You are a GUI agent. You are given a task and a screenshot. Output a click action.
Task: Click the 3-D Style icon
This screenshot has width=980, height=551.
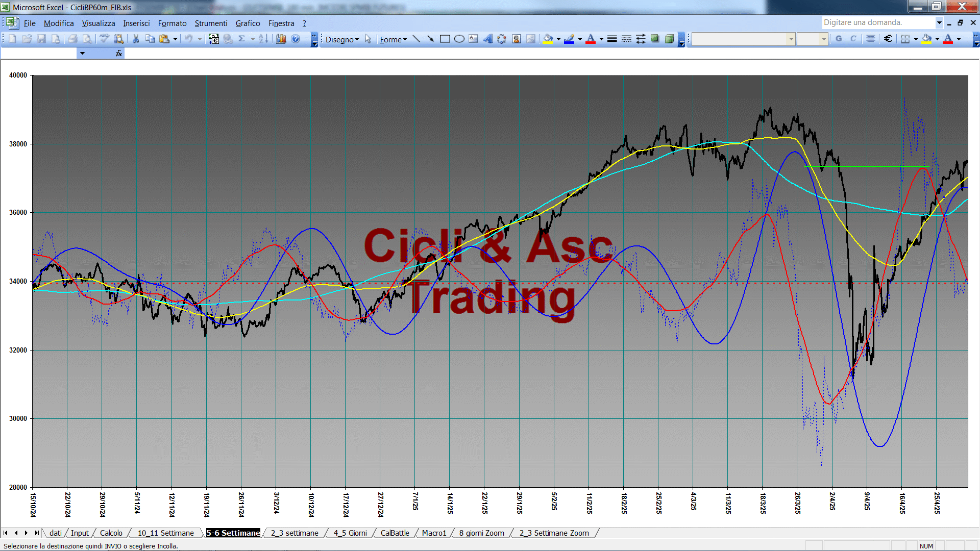pos(669,39)
